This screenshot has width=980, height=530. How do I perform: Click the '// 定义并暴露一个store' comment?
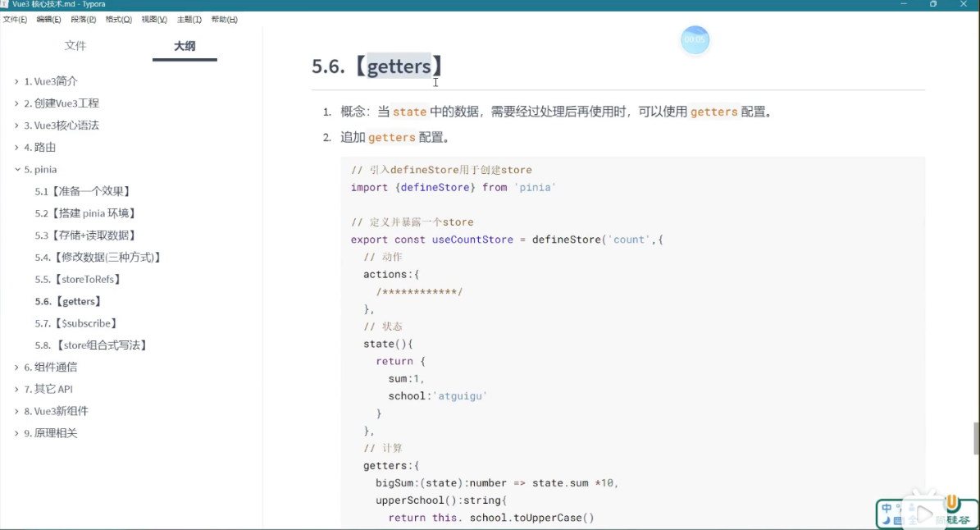click(x=412, y=222)
